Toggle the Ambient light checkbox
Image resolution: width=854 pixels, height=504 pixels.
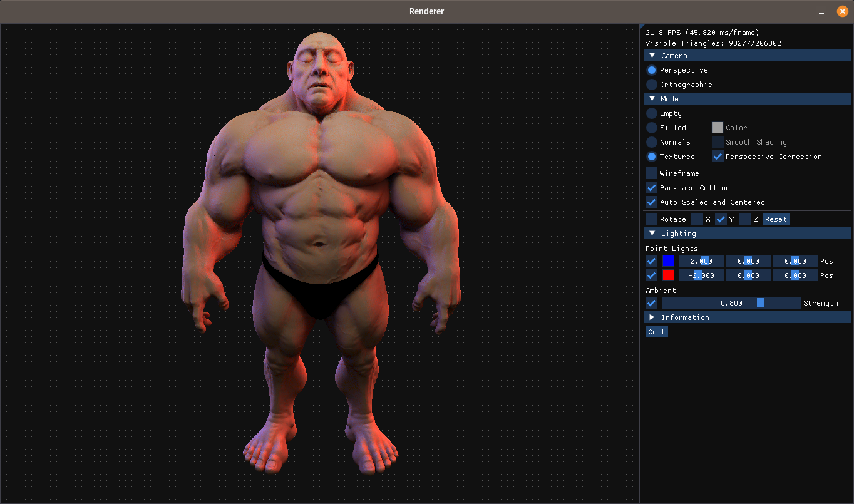pos(652,303)
